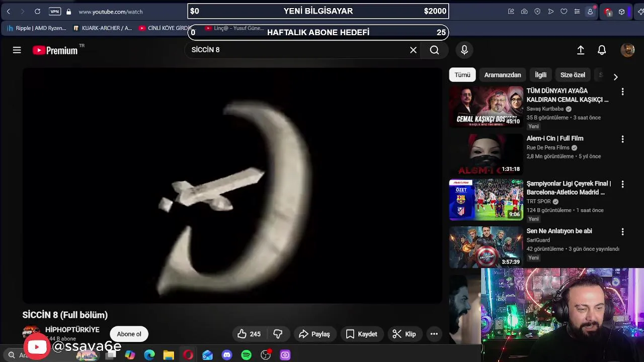Dislike the video with thumbs down

pos(278,334)
